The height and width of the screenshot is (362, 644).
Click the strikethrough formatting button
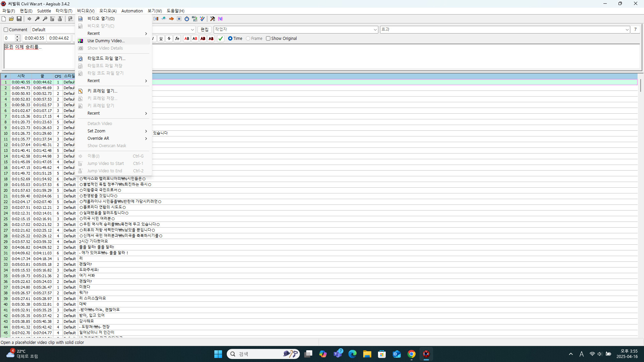point(169,39)
